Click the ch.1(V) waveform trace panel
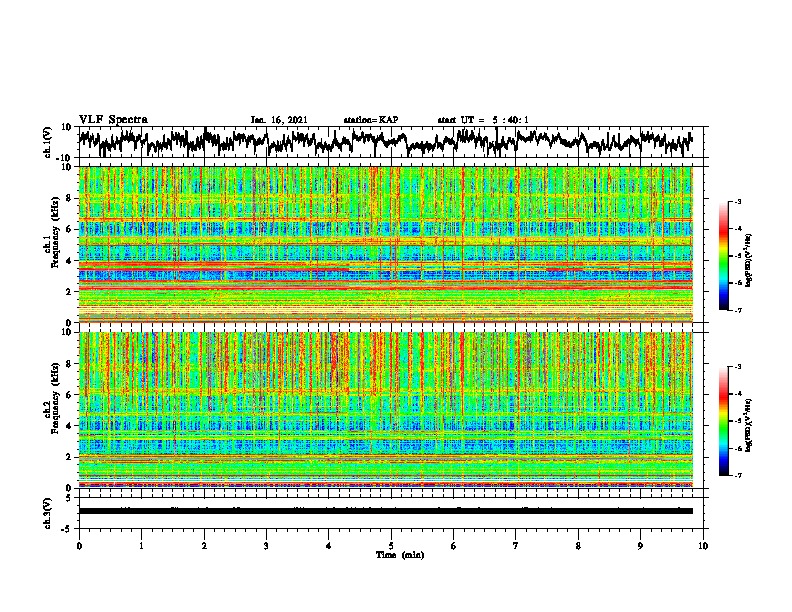The width and height of the screenshot is (792, 612). pos(393,142)
